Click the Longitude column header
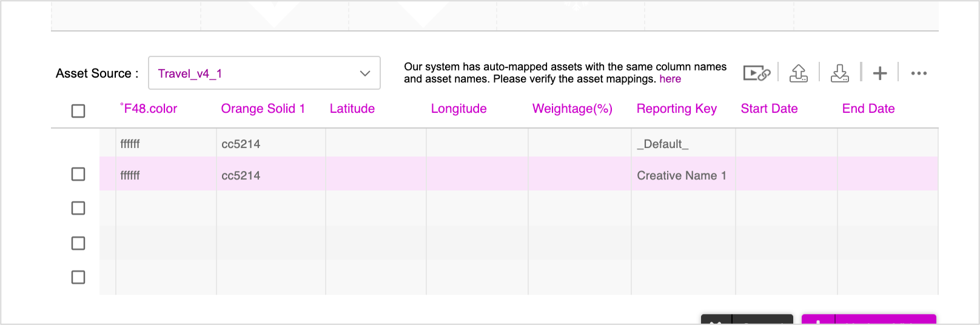 pos(459,109)
